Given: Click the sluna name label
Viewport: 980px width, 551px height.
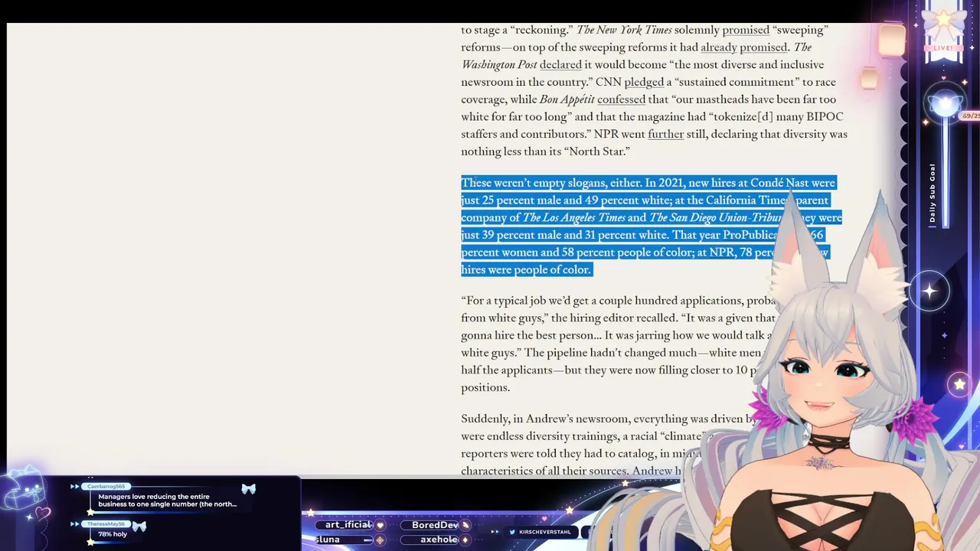Looking at the screenshot, I should (327, 540).
